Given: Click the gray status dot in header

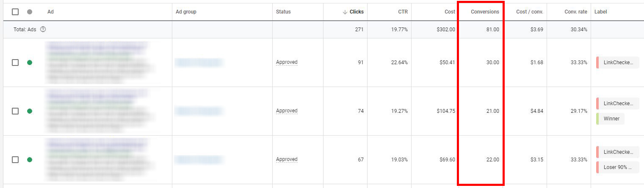Looking at the screenshot, I should pos(30,12).
